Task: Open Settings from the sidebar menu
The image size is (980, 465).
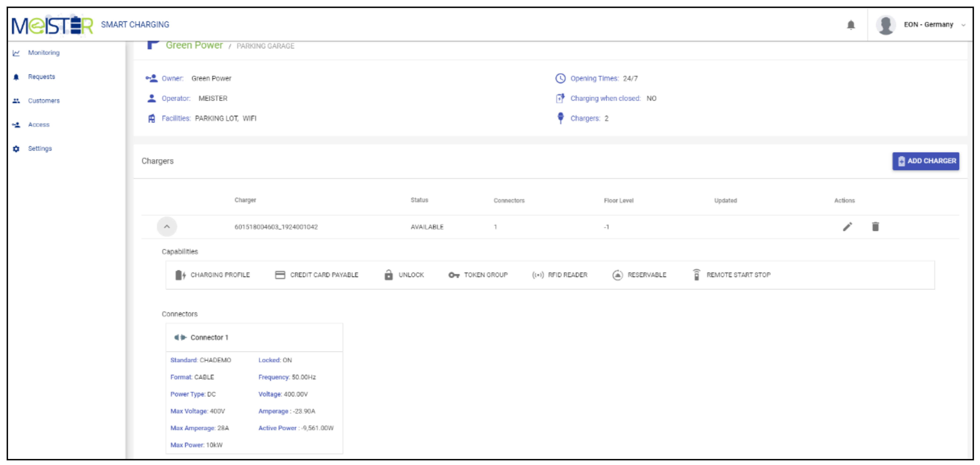Action: [40, 149]
